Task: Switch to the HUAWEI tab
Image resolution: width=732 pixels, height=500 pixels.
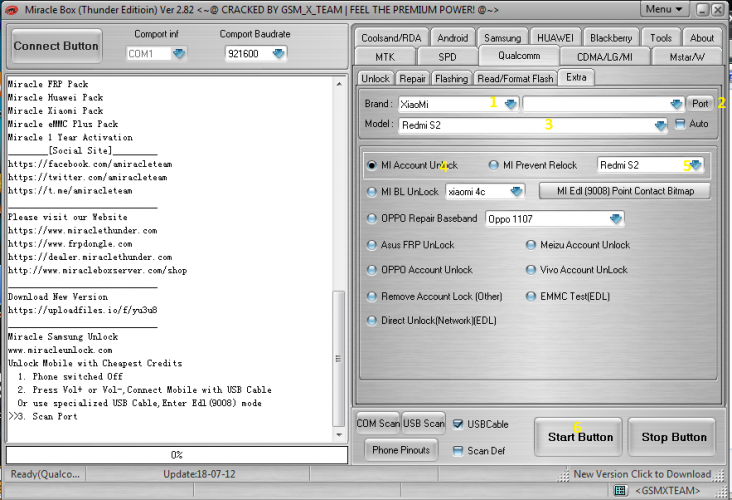Action: 555,38
